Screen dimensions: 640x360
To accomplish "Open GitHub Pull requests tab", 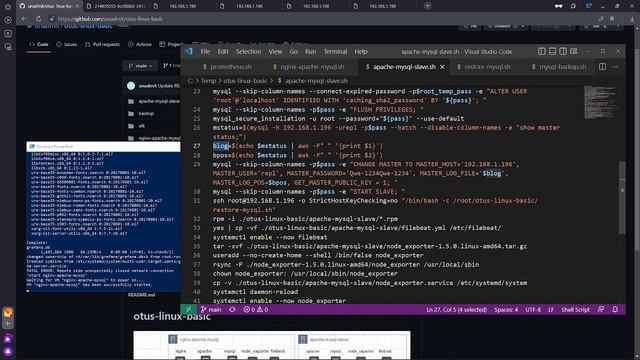I will pos(102,44).
